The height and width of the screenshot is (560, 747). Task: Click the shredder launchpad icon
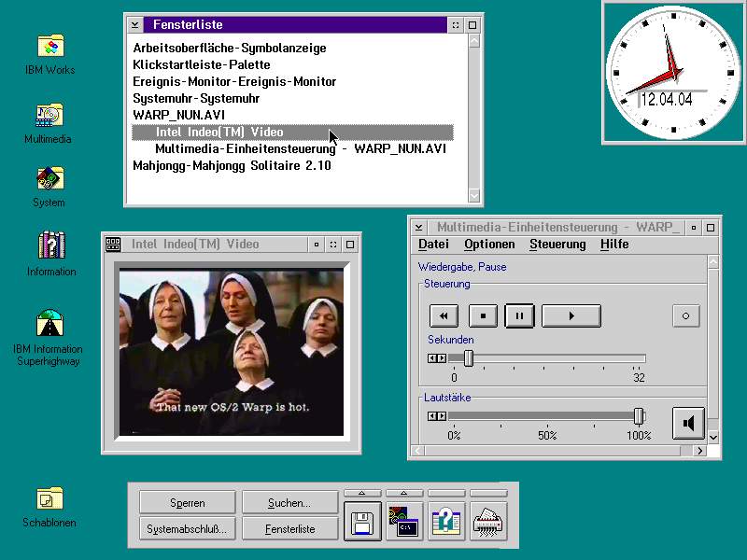[488, 521]
